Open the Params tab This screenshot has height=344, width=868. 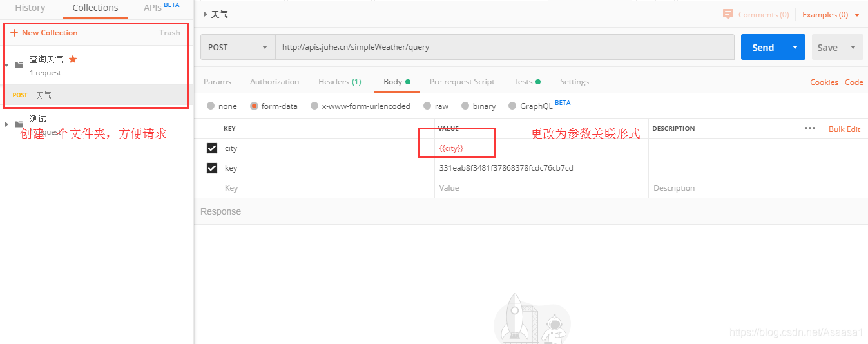pos(217,82)
